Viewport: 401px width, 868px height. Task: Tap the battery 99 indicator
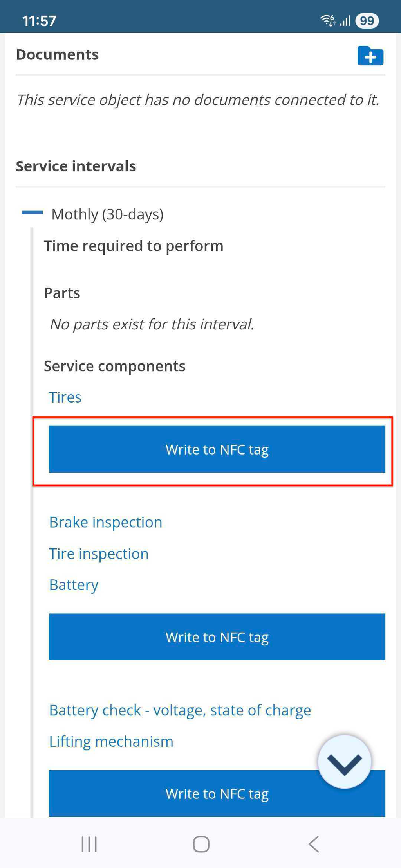click(367, 21)
